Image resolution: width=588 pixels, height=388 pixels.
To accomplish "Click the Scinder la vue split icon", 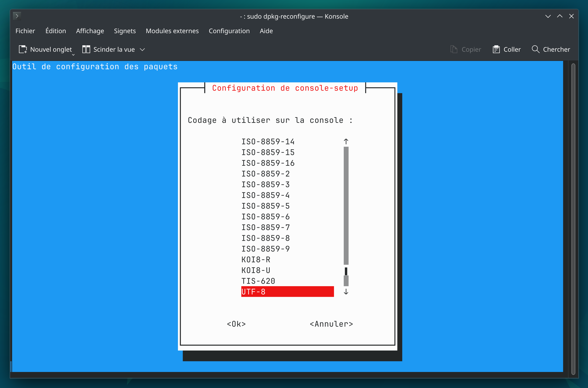I will pos(86,49).
